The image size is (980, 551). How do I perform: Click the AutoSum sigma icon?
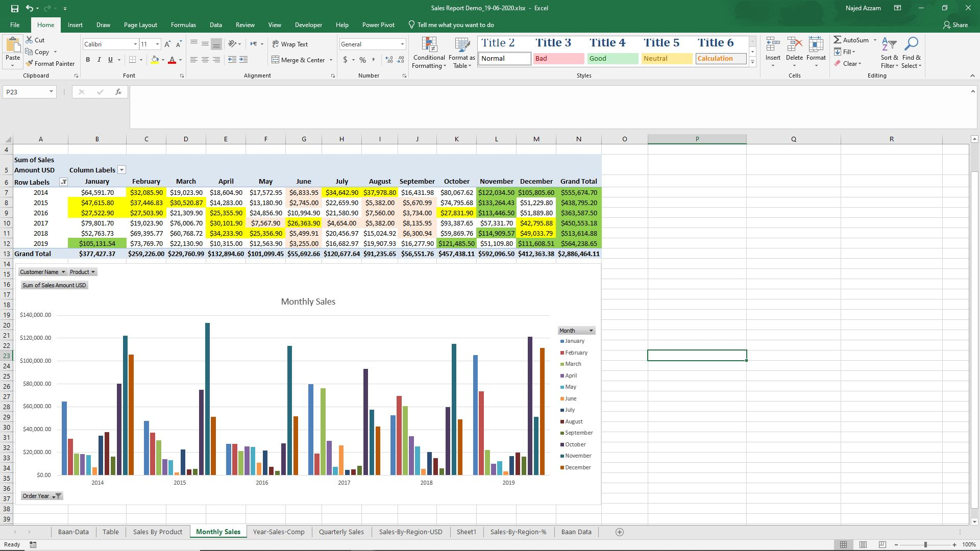[837, 40]
